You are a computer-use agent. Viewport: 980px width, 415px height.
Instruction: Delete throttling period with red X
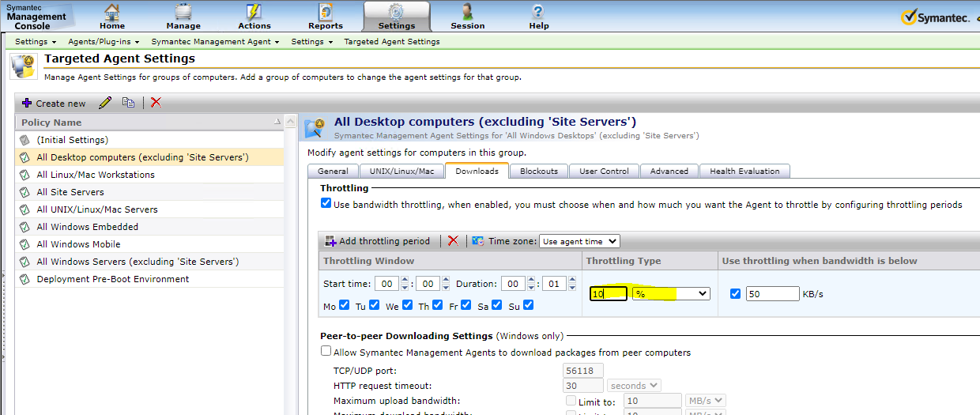click(x=453, y=241)
